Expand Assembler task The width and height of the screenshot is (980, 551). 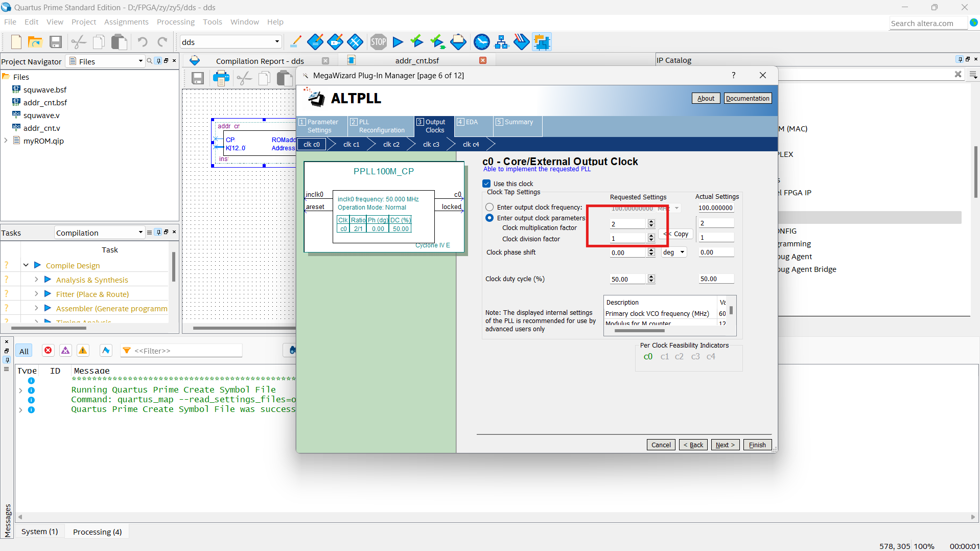click(36, 308)
